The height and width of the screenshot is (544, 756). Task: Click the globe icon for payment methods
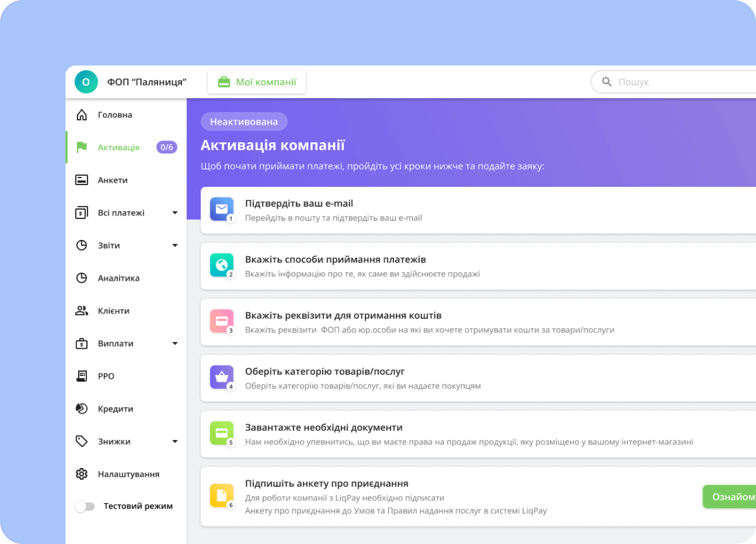(x=221, y=265)
